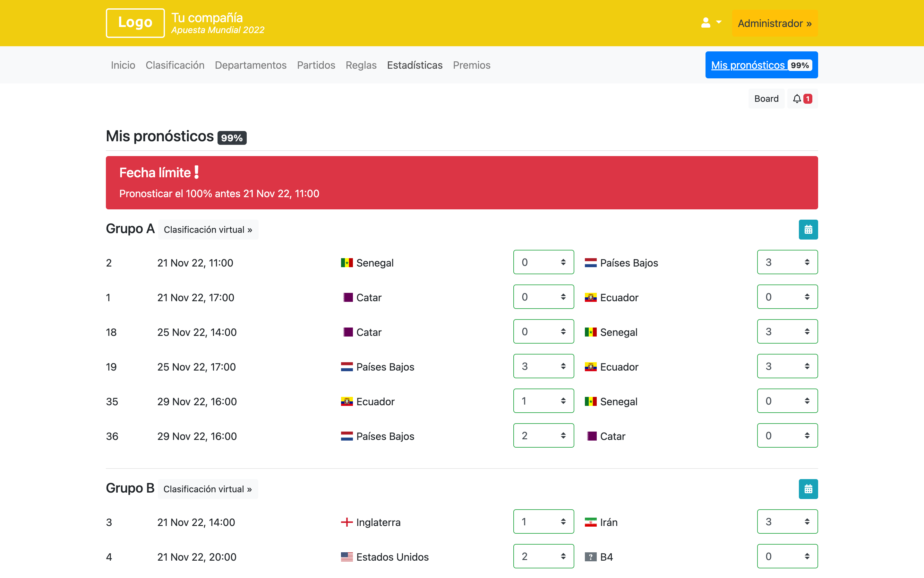Click Senegal flag in match 18 row
This screenshot has width=924, height=578.
tap(590, 332)
